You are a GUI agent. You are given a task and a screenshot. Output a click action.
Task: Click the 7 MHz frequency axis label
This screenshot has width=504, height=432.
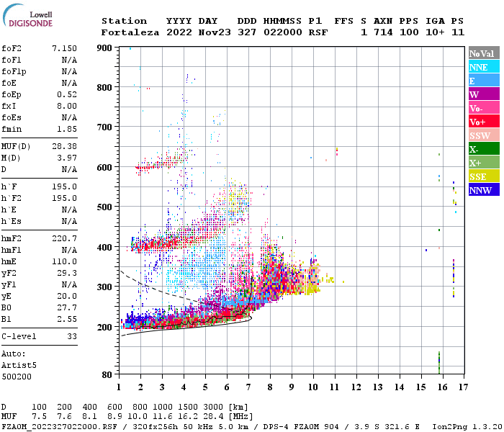(248, 387)
